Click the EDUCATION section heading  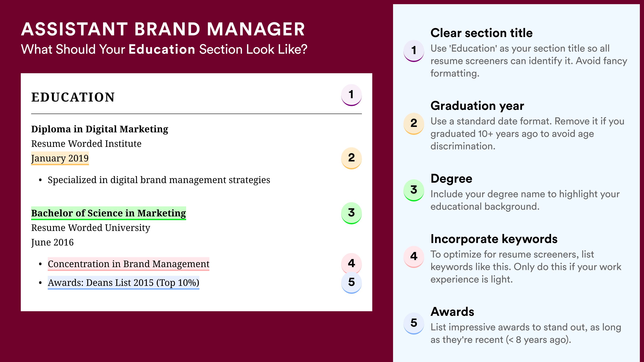click(x=73, y=97)
